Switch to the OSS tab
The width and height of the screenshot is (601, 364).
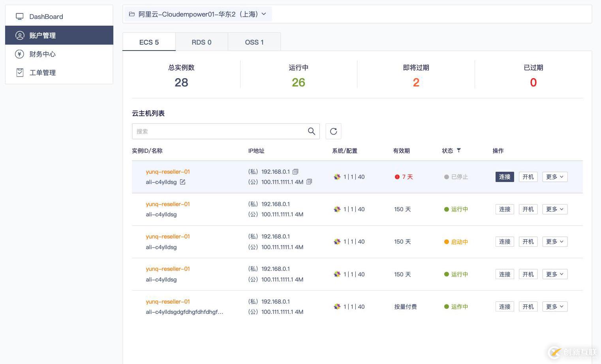(254, 42)
